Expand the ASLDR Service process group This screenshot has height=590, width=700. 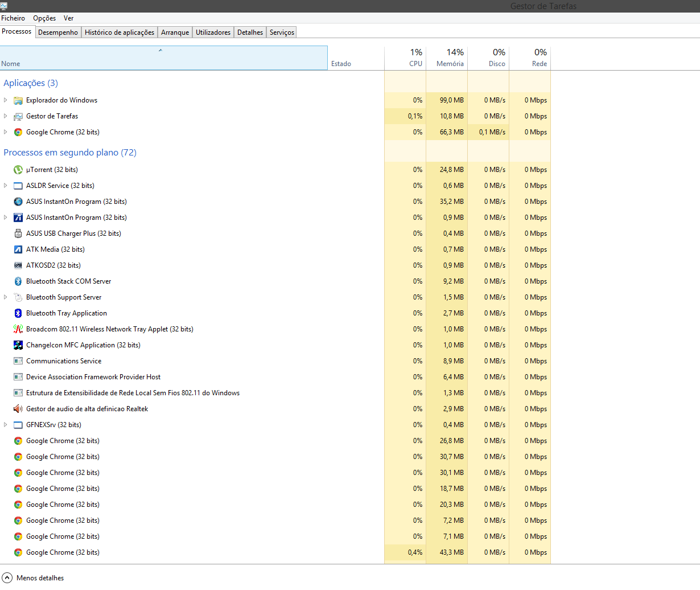point(6,186)
